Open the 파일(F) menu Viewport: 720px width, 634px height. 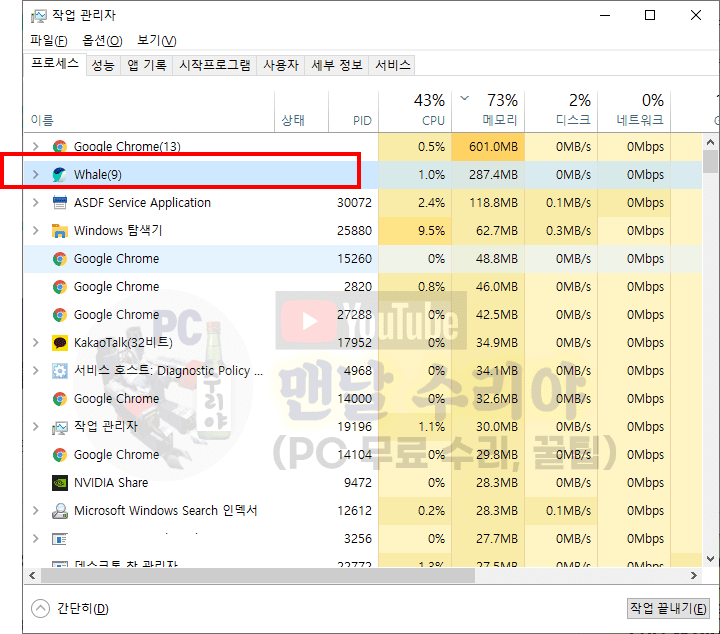pos(49,40)
